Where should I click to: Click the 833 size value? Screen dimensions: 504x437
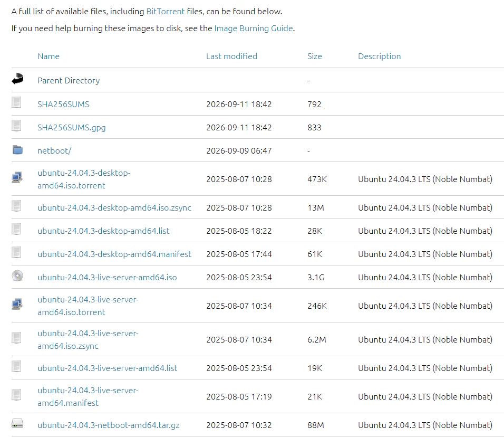(x=314, y=127)
